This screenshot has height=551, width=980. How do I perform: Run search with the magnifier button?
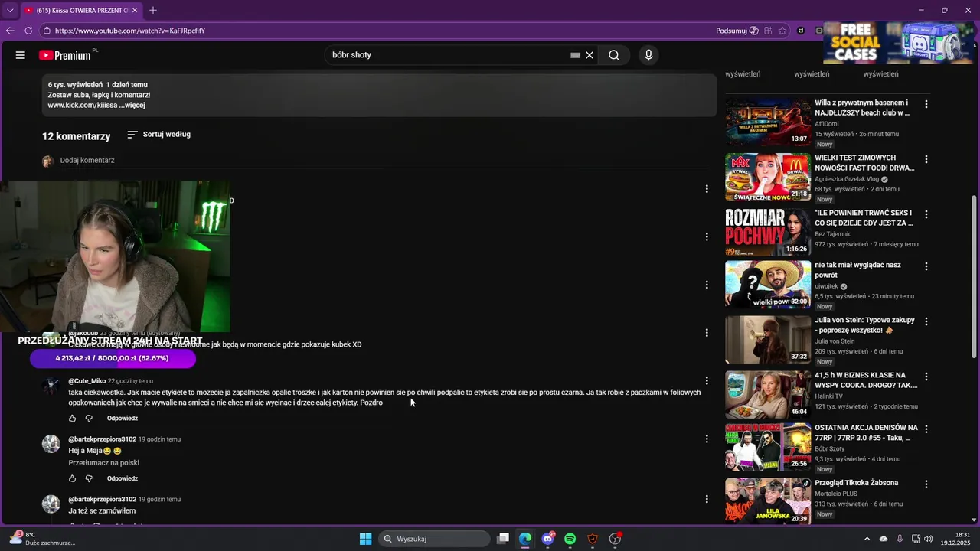point(614,55)
